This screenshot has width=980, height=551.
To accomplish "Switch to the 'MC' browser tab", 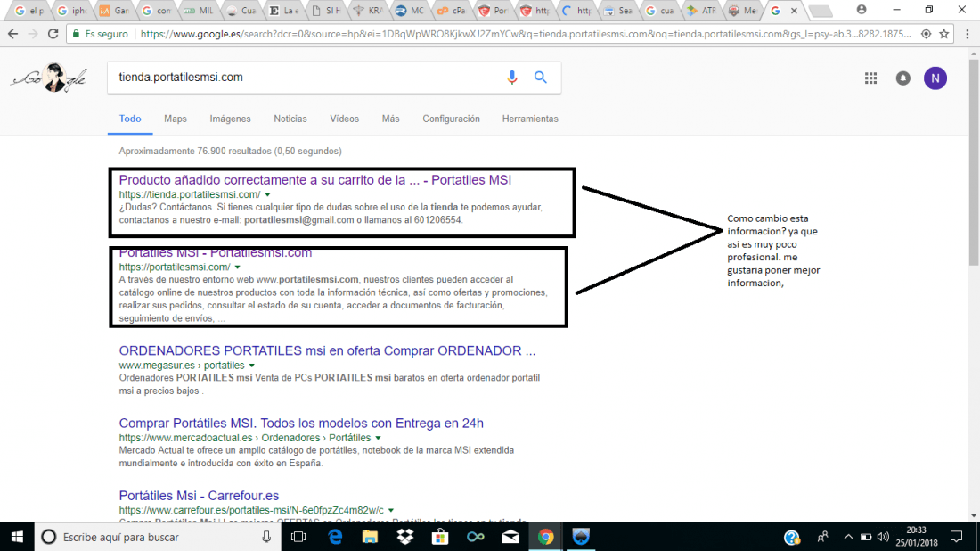I will (411, 11).
